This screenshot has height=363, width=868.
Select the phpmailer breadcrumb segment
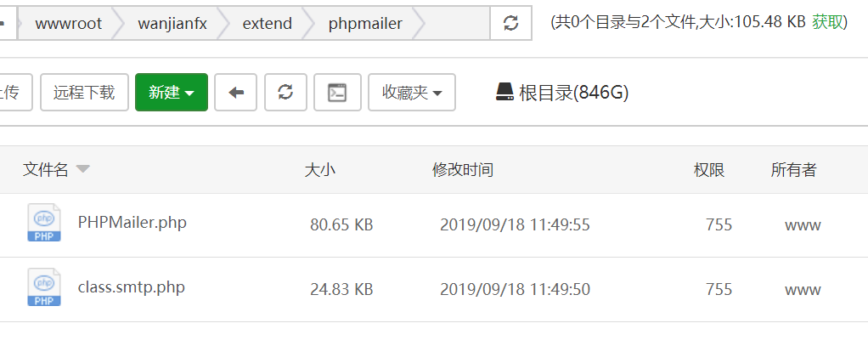[x=365, y=23]
